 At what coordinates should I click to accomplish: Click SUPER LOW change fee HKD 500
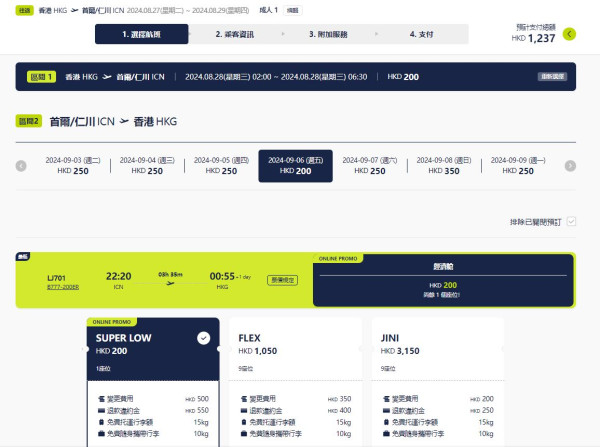click(x=197, y=399)
